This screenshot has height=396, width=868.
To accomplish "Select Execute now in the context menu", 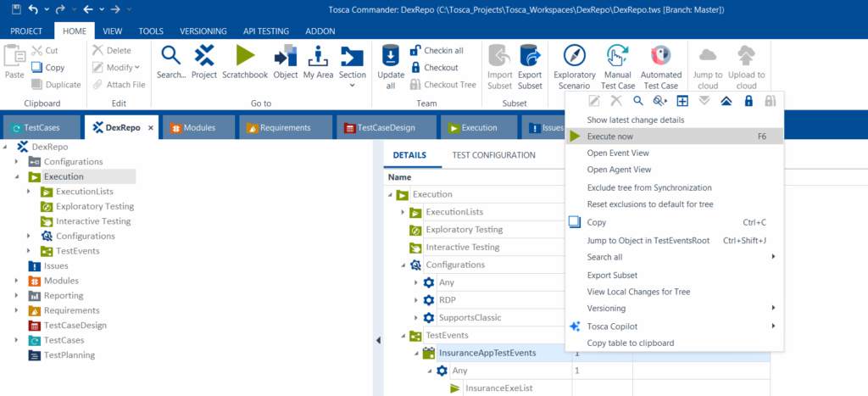I will [674, 137].
